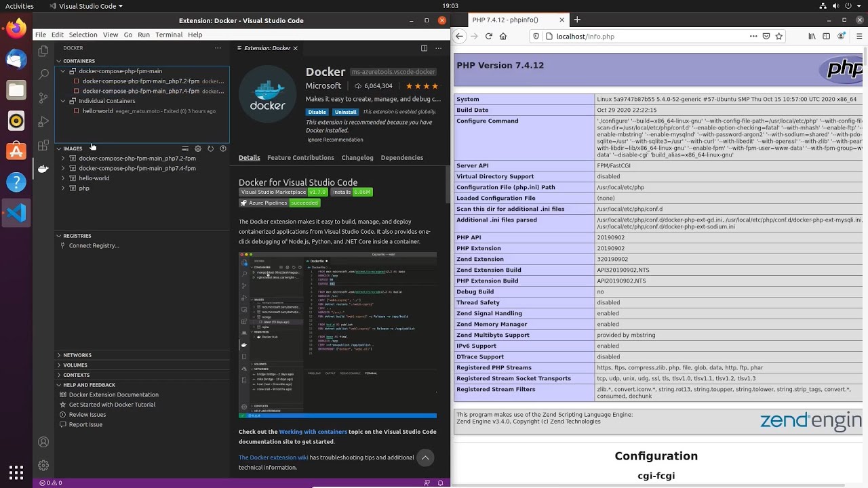Open the Terminal menu

click(169, 35)
